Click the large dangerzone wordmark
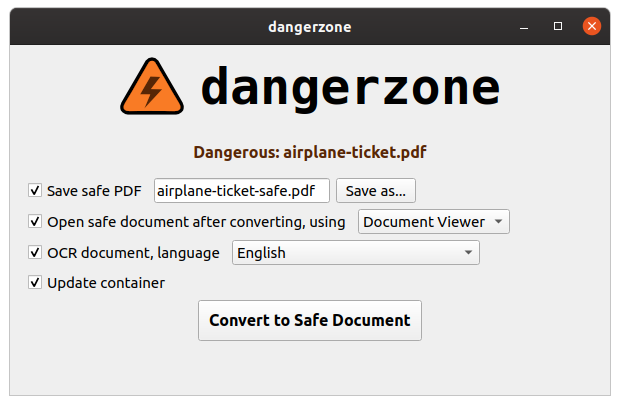 (x=350, y=87)
